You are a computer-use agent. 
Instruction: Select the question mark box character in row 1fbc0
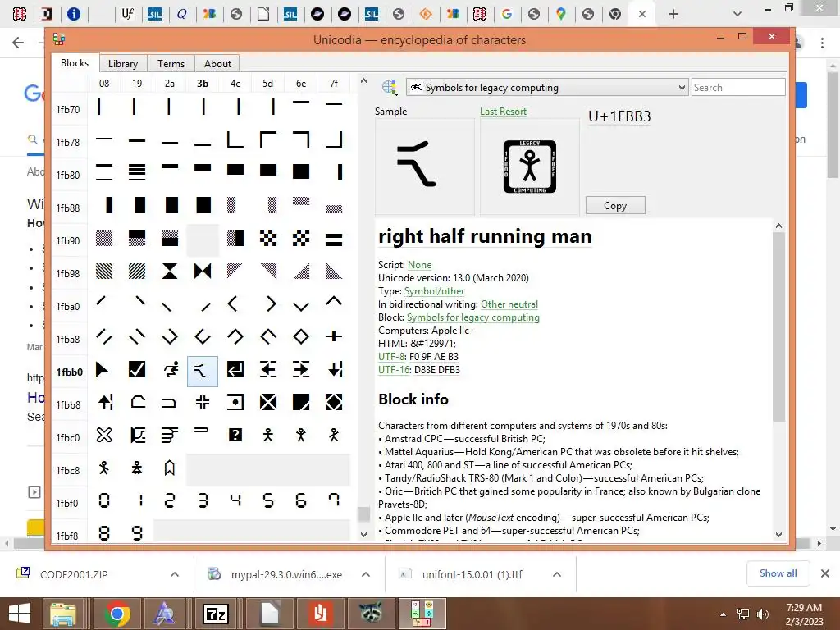235,436
